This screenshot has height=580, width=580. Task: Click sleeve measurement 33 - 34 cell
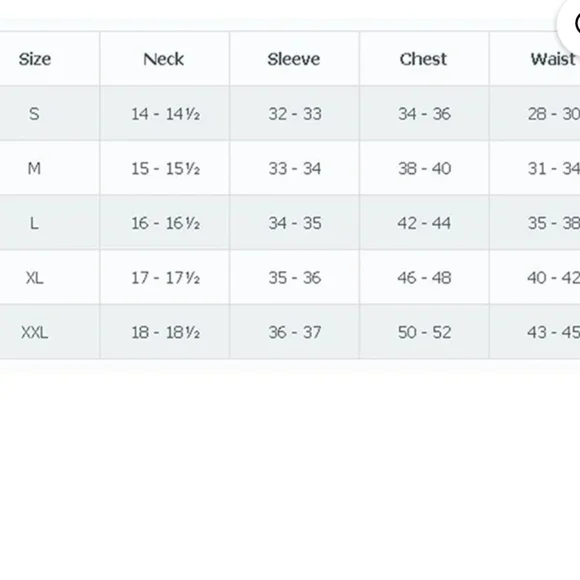[x=294, y=168]
